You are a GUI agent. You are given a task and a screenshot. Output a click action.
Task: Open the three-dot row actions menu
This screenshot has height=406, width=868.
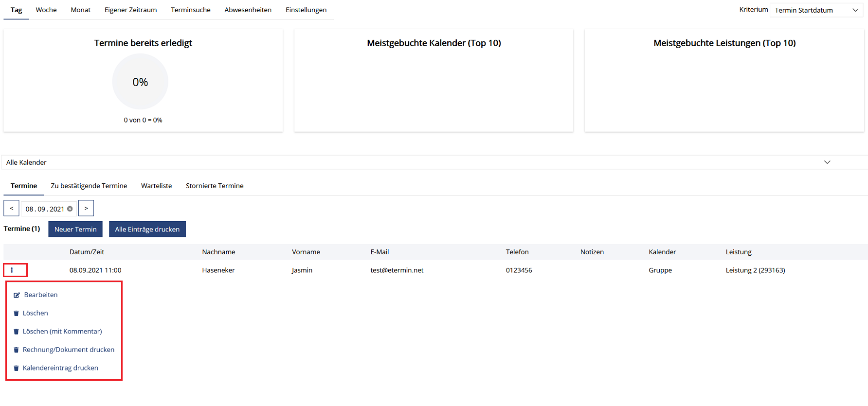(x=12, y=270)
